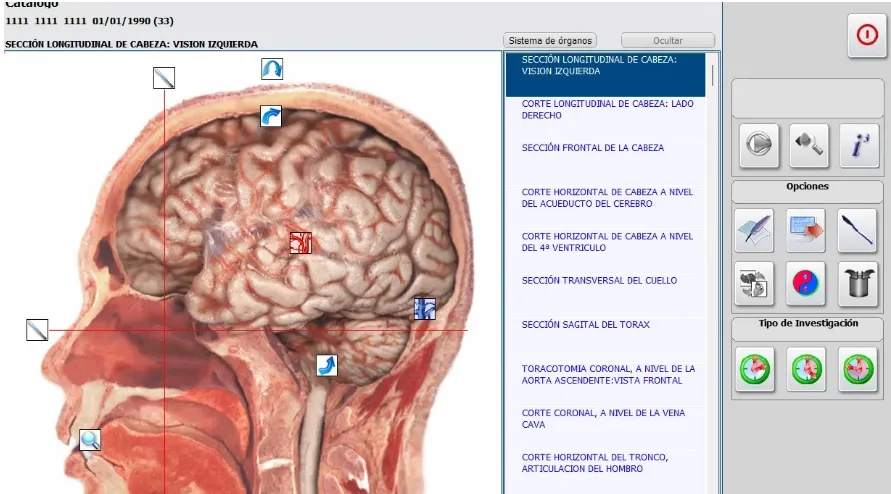
Task: Click the magnifier marker near the mouth
Action: tap(90, 439)
